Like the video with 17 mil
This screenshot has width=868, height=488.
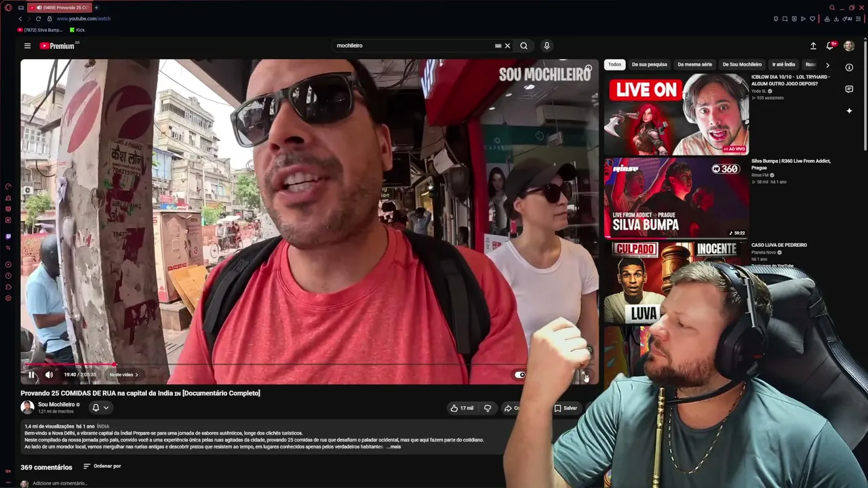(462, 408)
